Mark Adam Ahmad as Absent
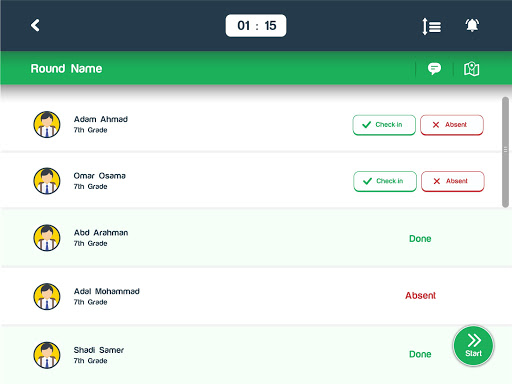Screen dimensions: 512x384 pyautogui.click(x=452, y=125)
